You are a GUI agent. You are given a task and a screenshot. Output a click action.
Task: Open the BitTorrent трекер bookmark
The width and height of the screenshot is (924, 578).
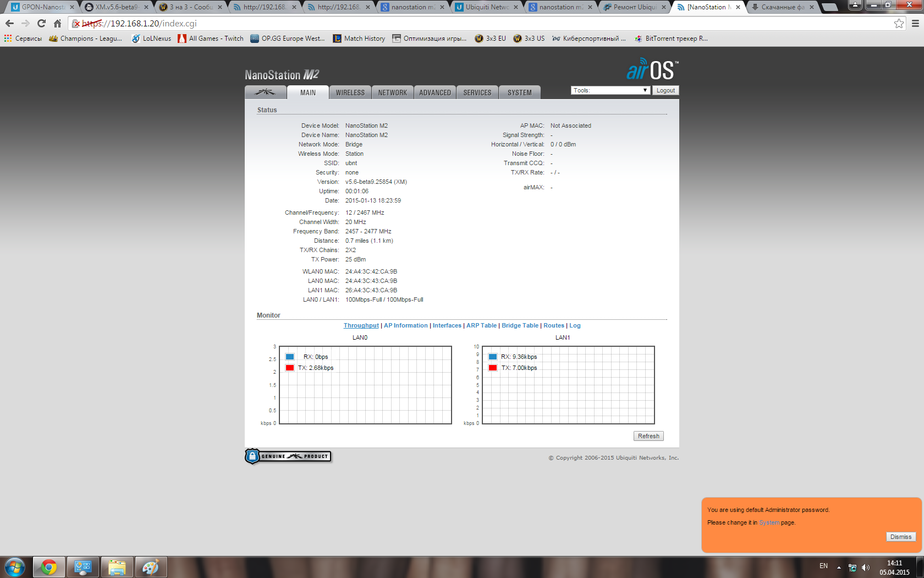coord(671,39)
